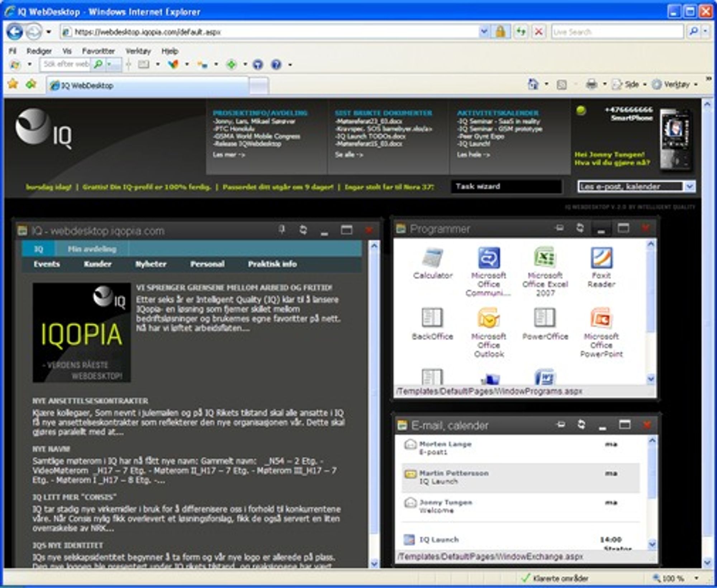
Task: Click 'Les hele ->' under Aktivitetskalender
Action: [x=473, y=155]
